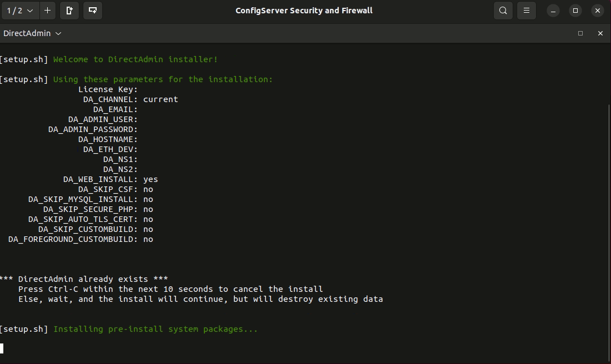Click the small square icon on the tab bar

pos(580,33)
